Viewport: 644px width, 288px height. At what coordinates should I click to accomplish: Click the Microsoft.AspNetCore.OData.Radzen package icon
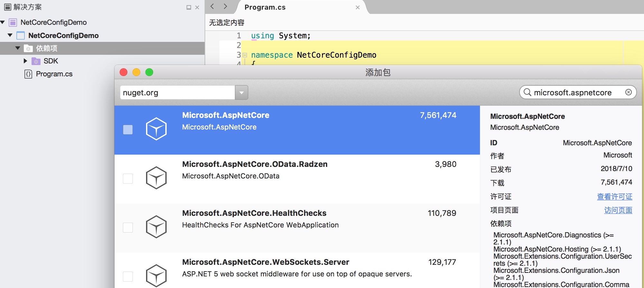click(x=156, y=178)
